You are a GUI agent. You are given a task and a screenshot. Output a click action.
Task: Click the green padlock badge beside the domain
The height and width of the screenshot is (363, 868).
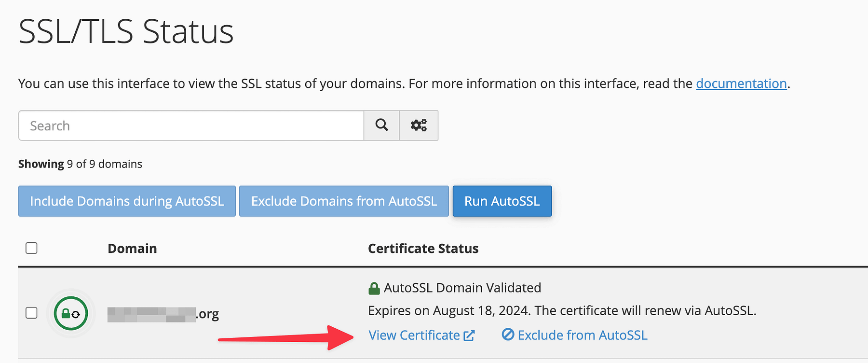71,313
